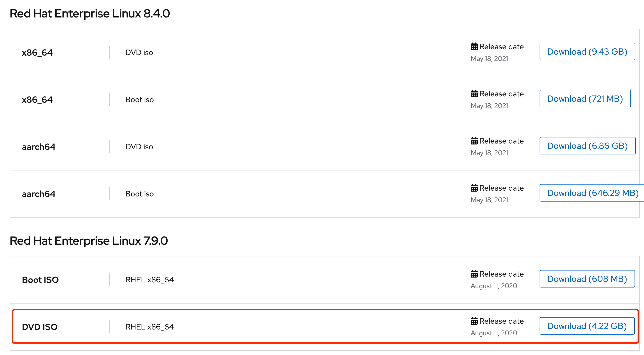The height and width of the screenshot is (355, 644).
Task: Click the August 11, 2020 date in DVD ISO row
Action: click(494, 333)
